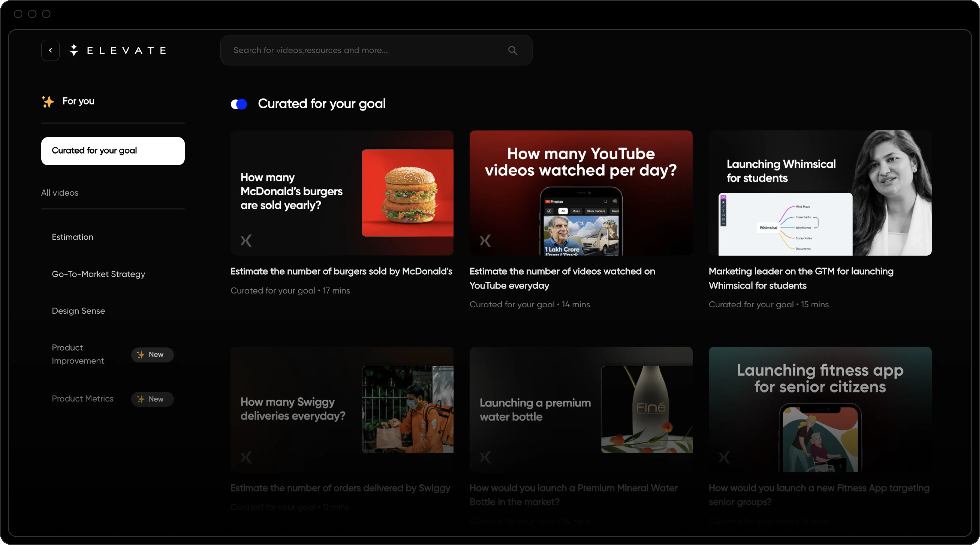Click into the search videos field
Viewport: 980px width, 545px height.
pyautogui.click(x=365, y=50)
